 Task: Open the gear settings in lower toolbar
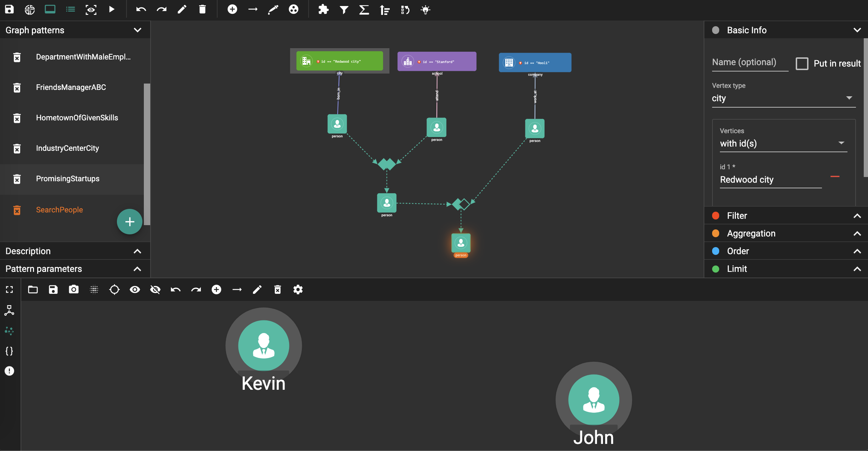coord(298,290)
